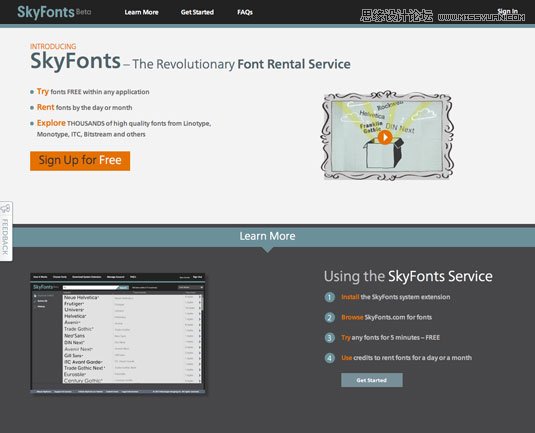This screenshot has width=535, height=433.
Task: Click 'Try fonts FREE within any application'
Action: (93, 91)
